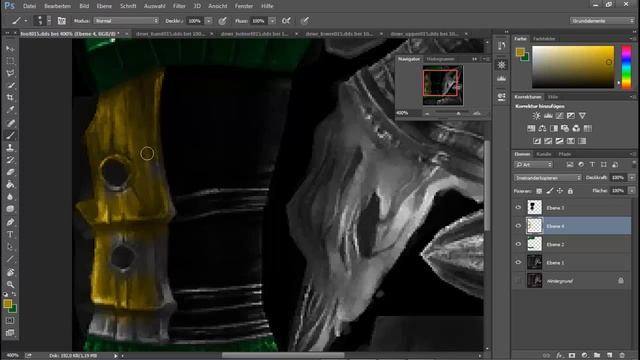Open the Grundelemente workspace dropdown

602,21
